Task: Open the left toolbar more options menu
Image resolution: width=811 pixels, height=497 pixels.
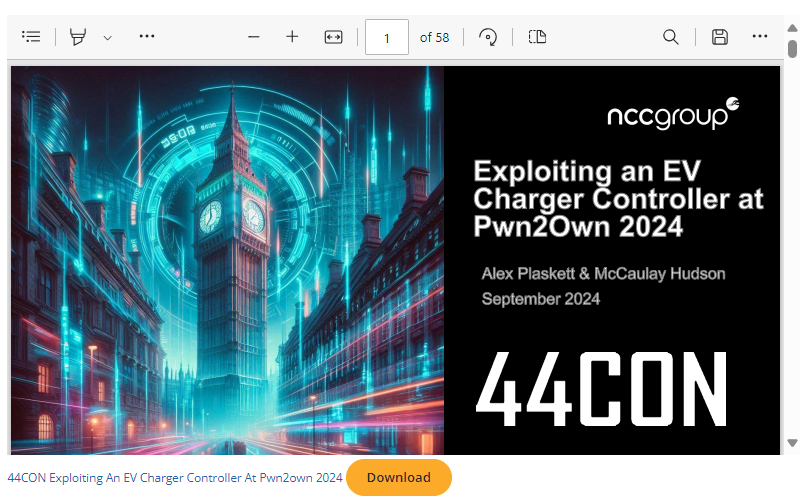Action: point(147,36)
